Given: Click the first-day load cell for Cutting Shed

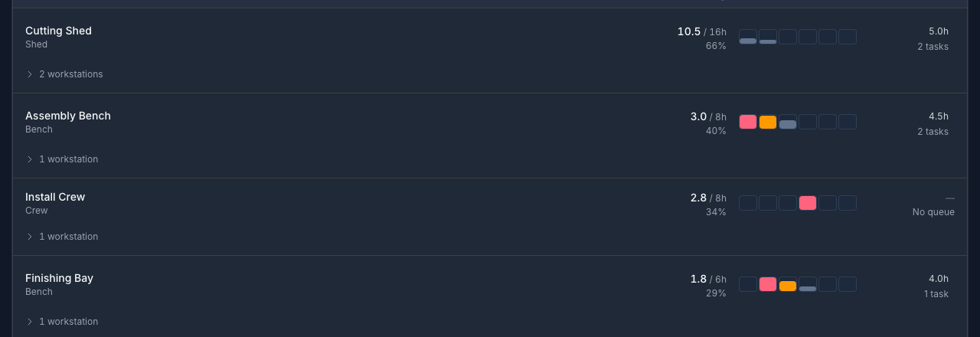Looking at the screenshot, I should point(748,37).
